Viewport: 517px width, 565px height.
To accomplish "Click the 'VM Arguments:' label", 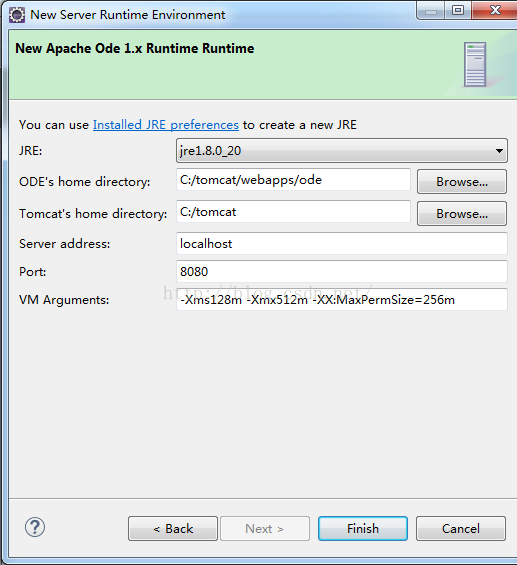I will pyautogui.click(x=64, y=300).
